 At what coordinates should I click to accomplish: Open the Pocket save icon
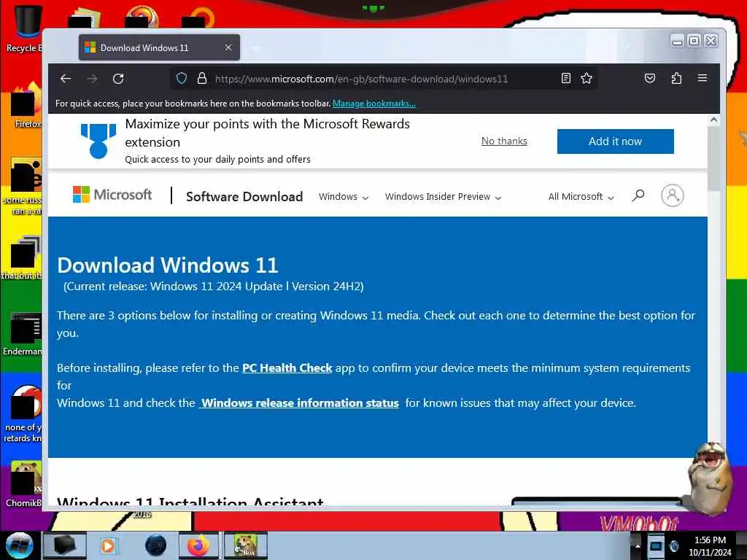[650, 79]
